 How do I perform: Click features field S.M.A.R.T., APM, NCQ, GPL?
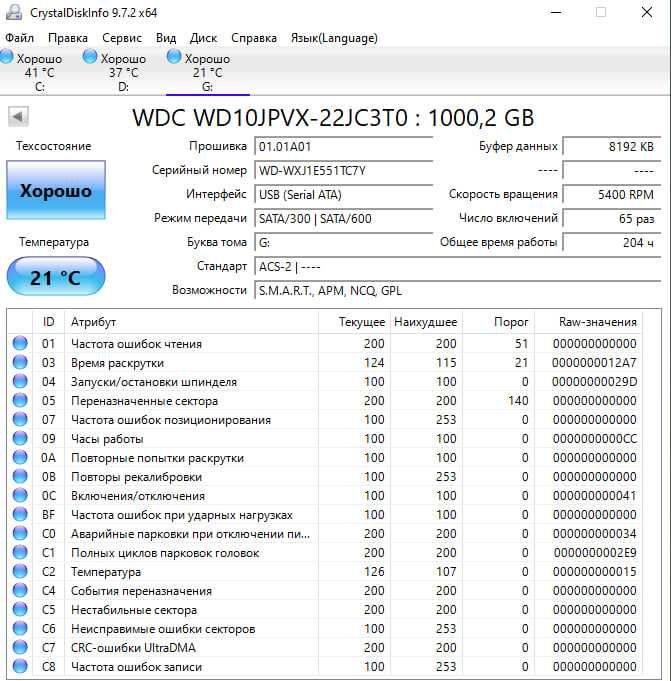457,290
